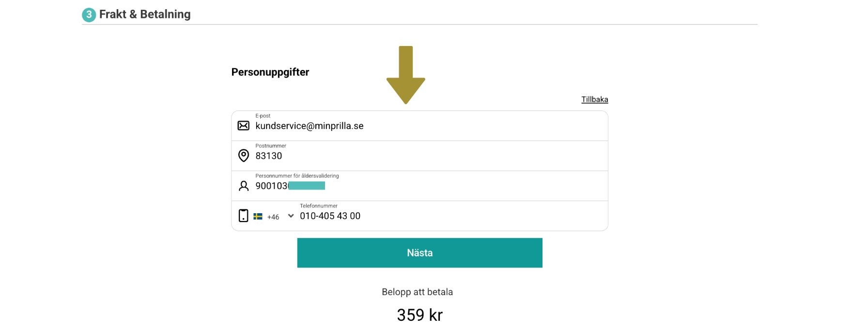This screenshot has height=330, width=868.
Task: Click the envelope icon beside E-post
Action: point(244,126)
